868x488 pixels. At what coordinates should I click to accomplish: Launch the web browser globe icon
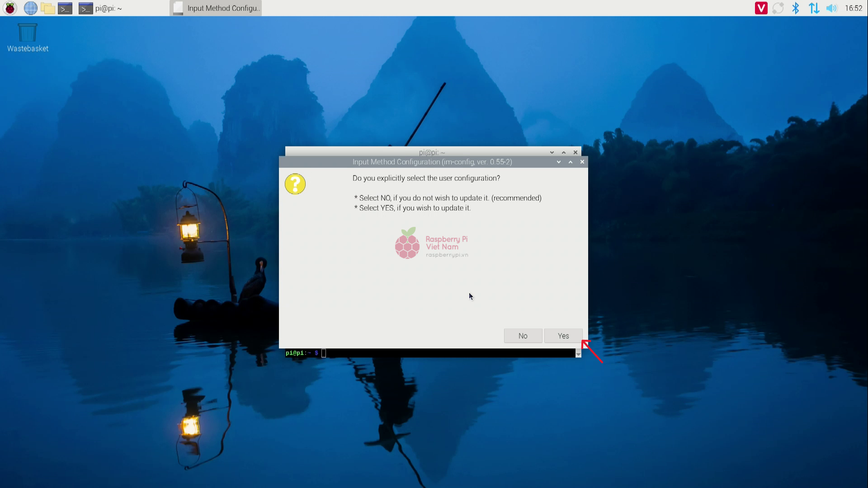click(x=30, y=8)
